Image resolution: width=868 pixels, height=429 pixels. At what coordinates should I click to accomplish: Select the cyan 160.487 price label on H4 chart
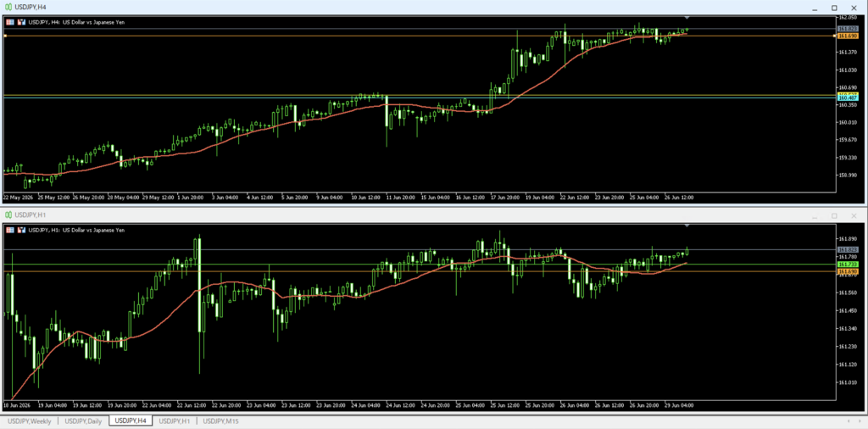point(848,98)
